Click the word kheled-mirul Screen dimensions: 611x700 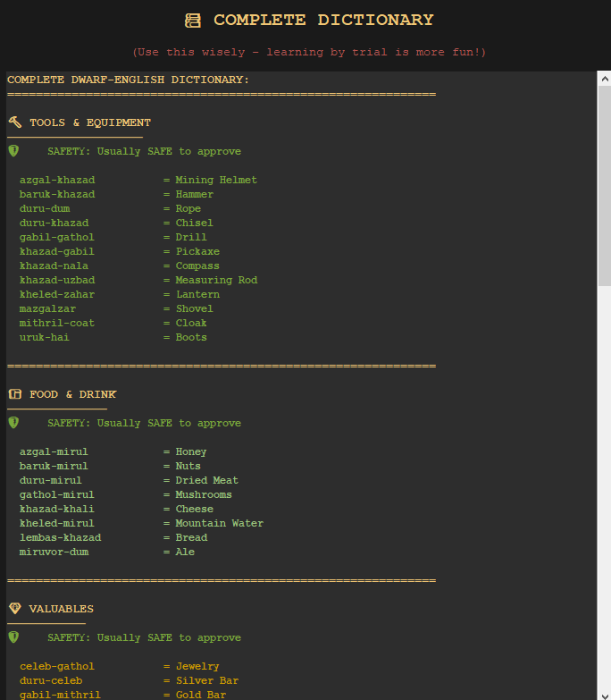click(x=57, y=523)
